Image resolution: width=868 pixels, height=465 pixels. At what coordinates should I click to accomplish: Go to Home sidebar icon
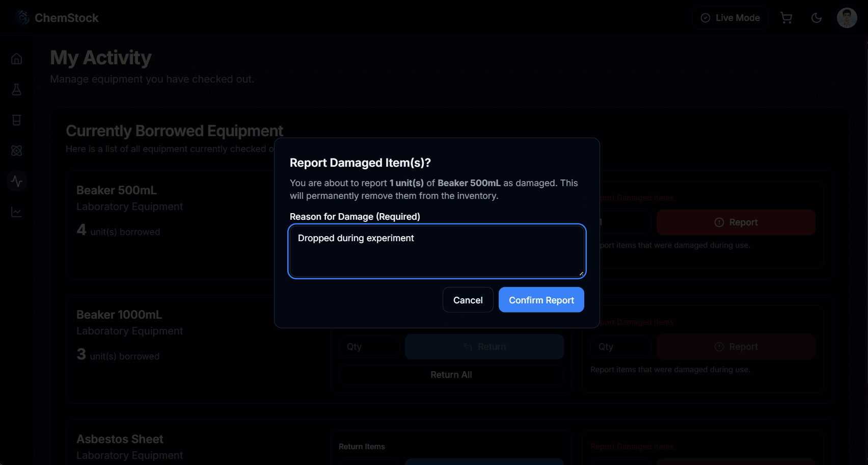click(x=17, y=59)
